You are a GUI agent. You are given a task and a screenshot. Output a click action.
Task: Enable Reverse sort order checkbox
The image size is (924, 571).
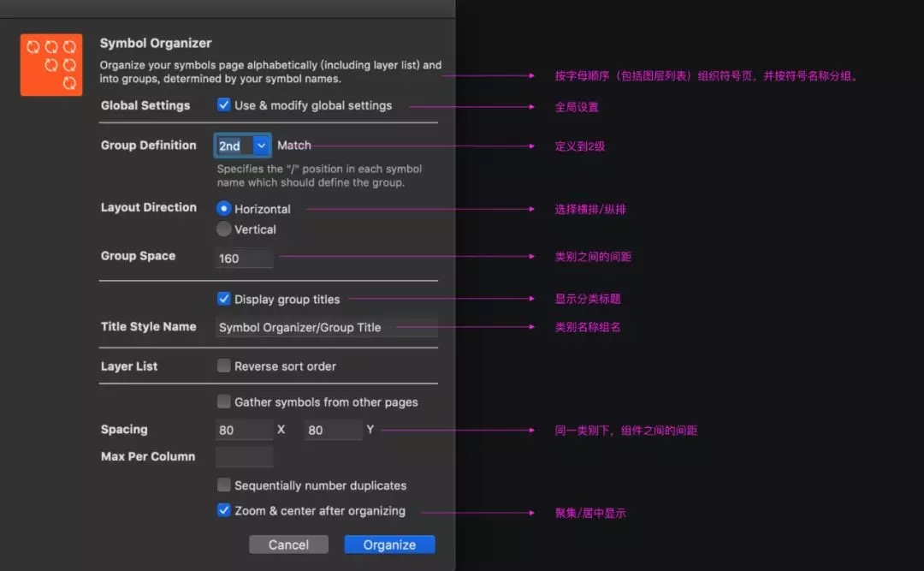click(224, 366)
